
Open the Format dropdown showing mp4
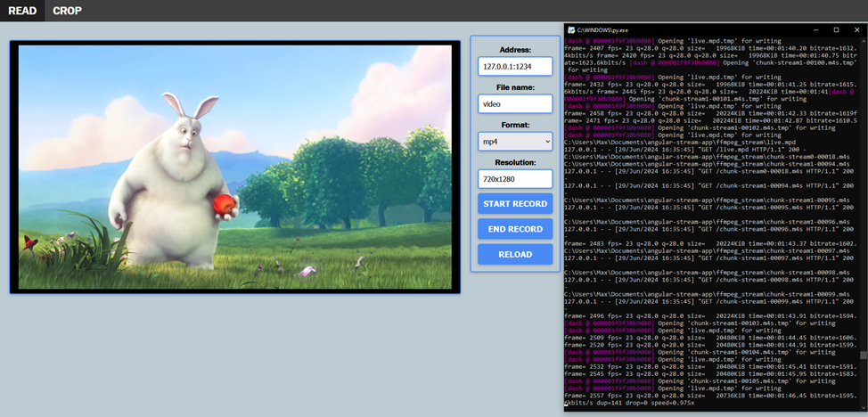515,141
